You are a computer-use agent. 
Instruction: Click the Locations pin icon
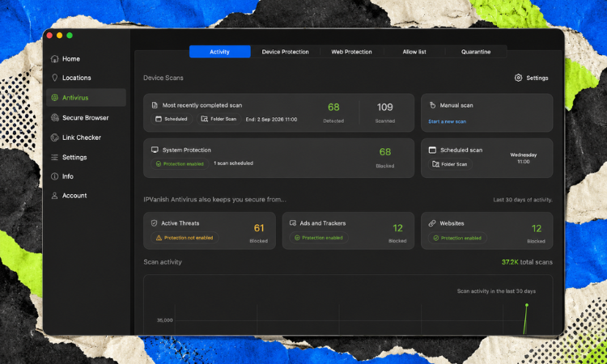[x=54, y=78]
